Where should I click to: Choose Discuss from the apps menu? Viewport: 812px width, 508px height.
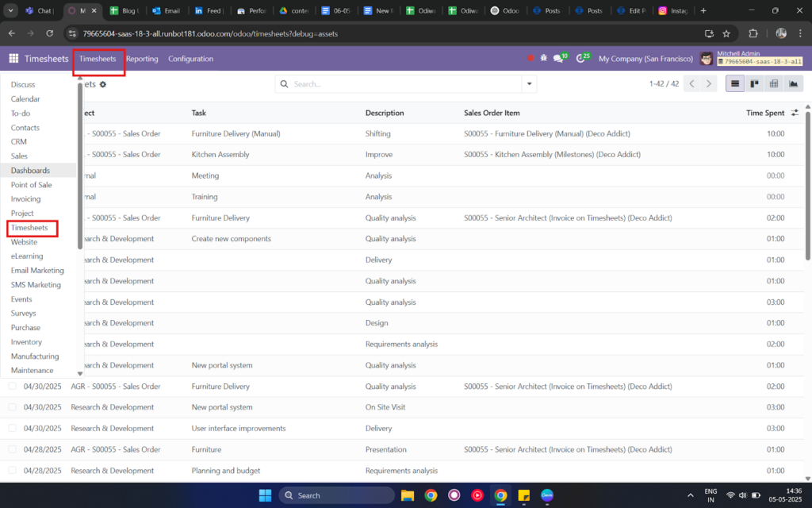pos(23,84)
